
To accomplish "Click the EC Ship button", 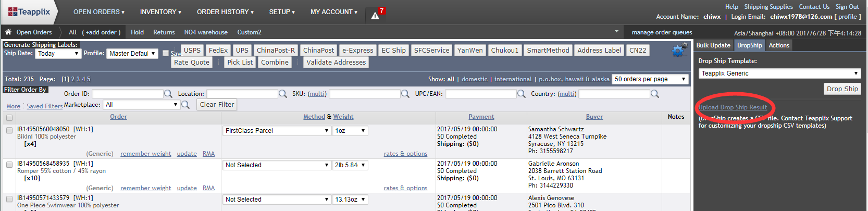I will (393, 51).
